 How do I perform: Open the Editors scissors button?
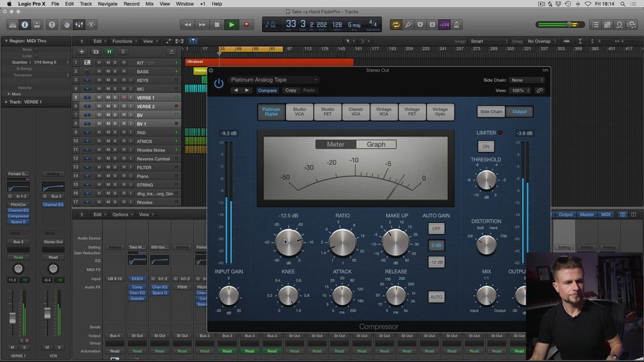(91, 25)
